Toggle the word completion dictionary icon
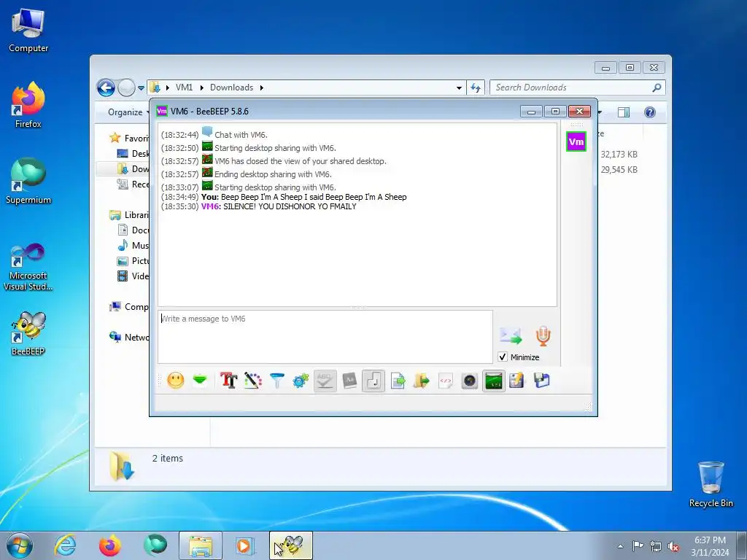747x560 pixels. (349, 381)
